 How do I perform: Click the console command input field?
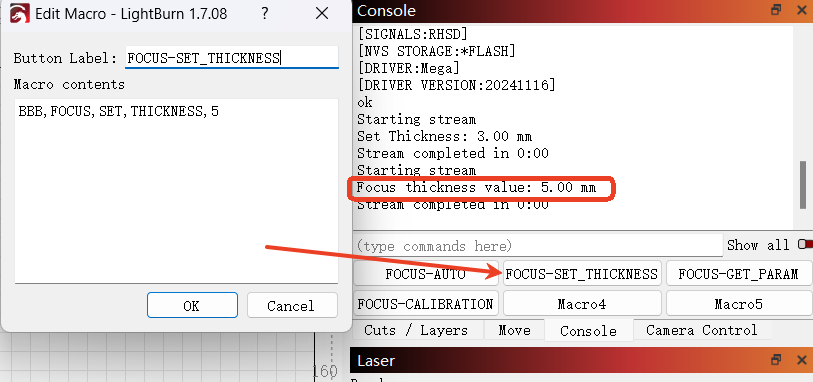tap(538, 246)
